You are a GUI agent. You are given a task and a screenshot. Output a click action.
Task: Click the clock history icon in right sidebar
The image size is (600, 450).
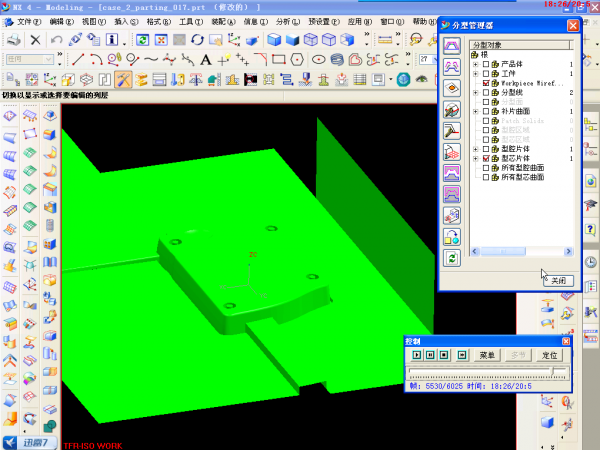tap(590, 262)
